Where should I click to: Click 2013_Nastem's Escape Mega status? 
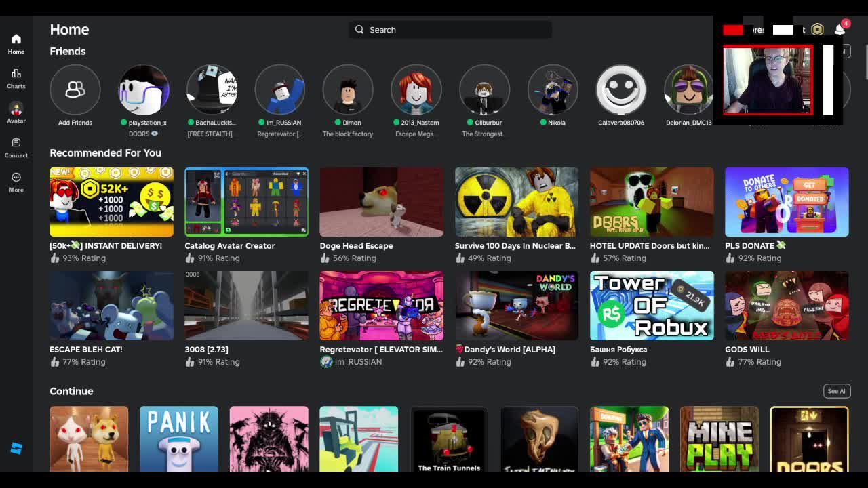tap(416, 134)
